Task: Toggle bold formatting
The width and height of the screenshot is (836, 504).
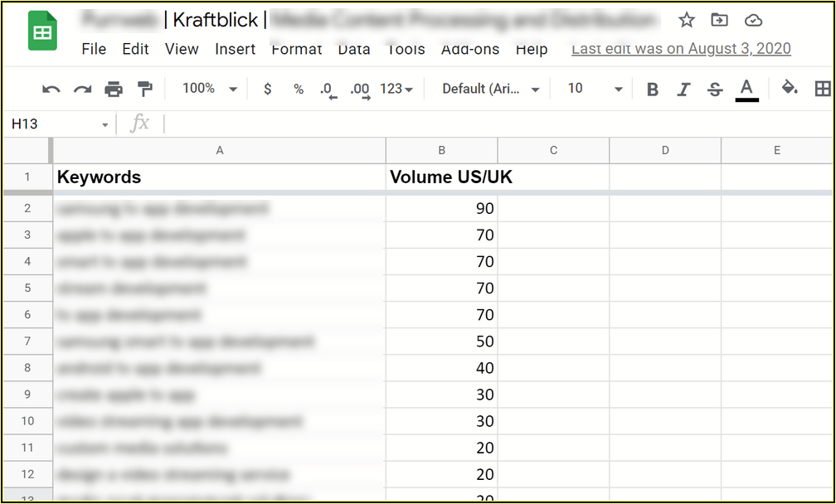Action: 653,89
